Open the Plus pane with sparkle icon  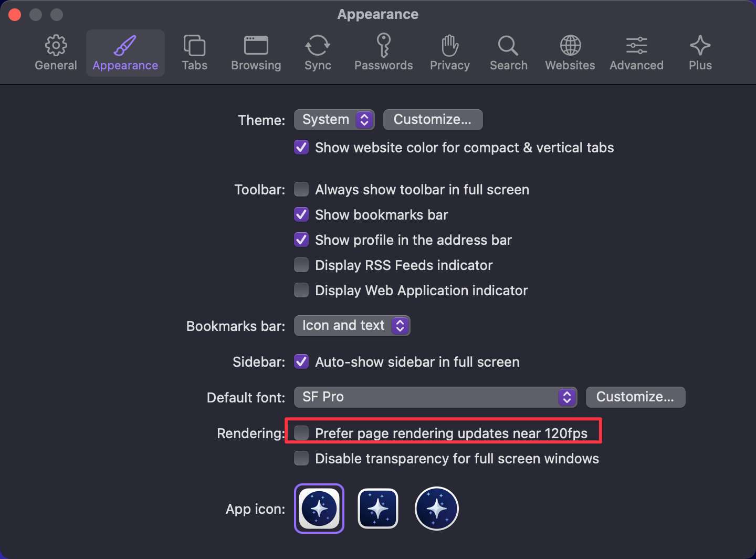700,53
